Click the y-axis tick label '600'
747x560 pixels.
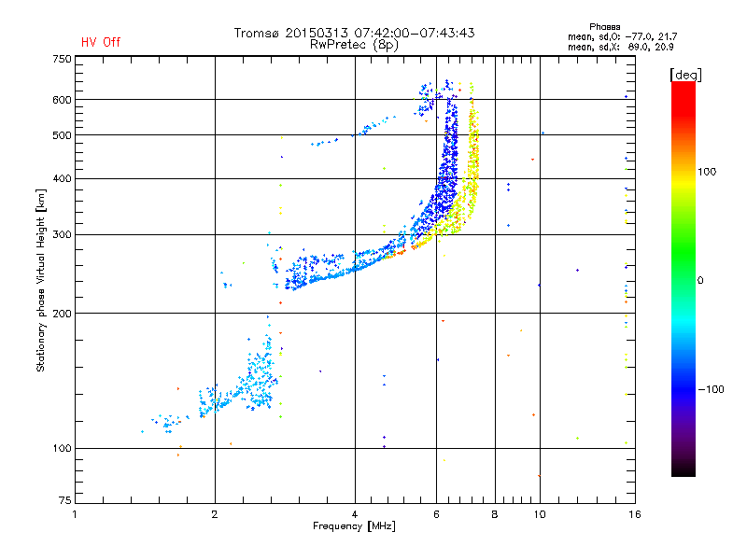62,100
